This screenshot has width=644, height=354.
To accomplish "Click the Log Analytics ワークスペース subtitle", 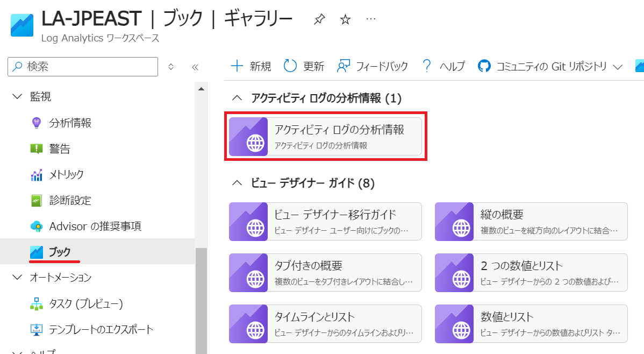I will [x=100, y=38].
